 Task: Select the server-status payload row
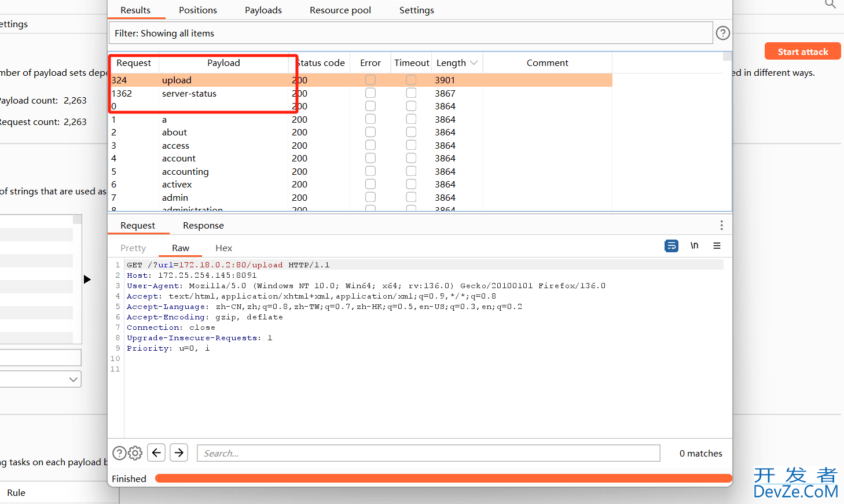[x=361, y=93]
